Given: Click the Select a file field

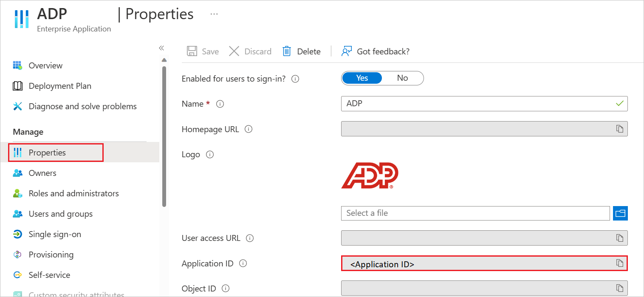Looking at the screenshot, I should tap(475, 213).
